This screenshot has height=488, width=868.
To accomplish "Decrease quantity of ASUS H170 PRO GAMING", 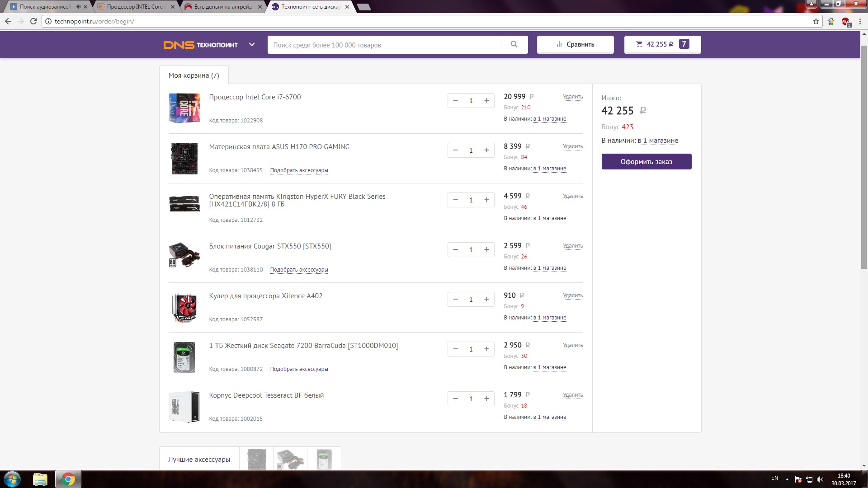I will click(455, 150).
